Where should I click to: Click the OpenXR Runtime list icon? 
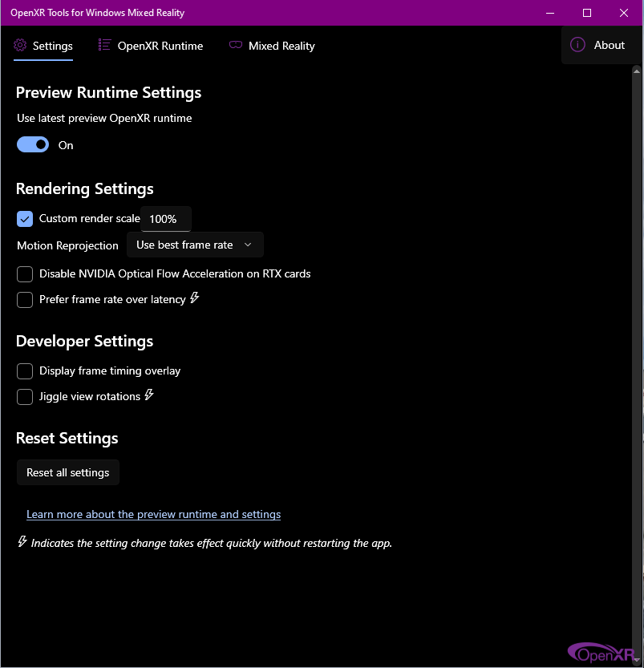(104, 45)
